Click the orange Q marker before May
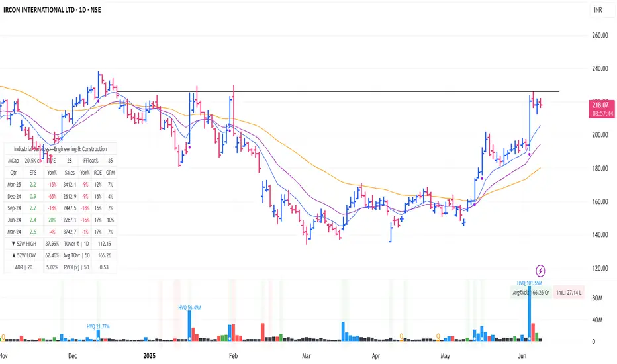The width and height of the screenshot is (617, 364). [438, 336]
